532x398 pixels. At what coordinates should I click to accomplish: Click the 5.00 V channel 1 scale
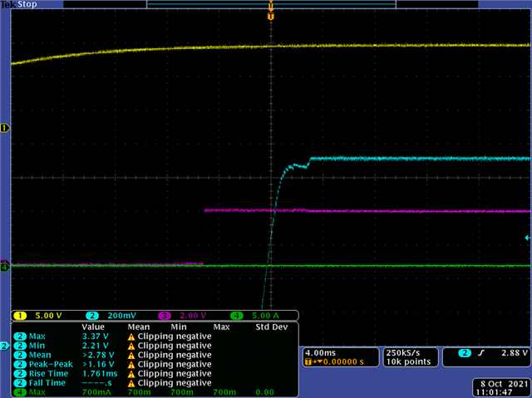[x=48, y=316]
